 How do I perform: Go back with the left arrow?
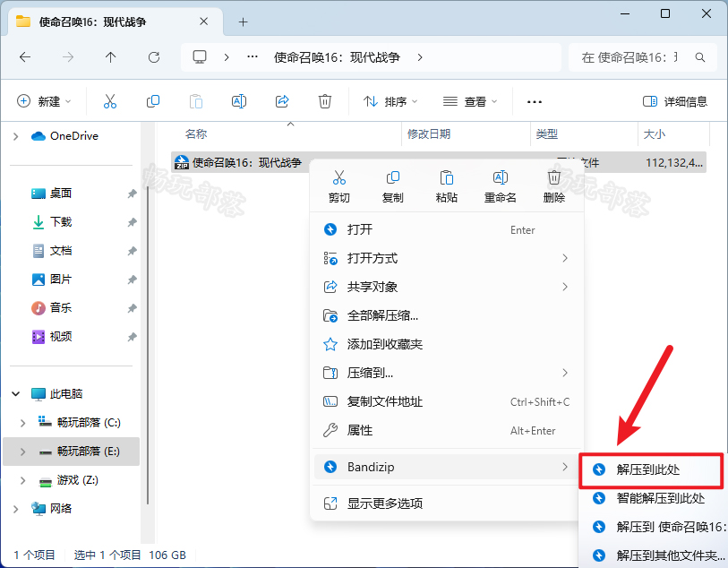(x=25, y=57)
